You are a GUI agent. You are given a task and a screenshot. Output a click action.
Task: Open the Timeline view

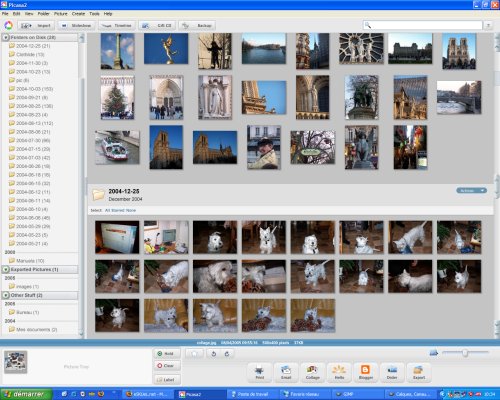coord(117,25)
